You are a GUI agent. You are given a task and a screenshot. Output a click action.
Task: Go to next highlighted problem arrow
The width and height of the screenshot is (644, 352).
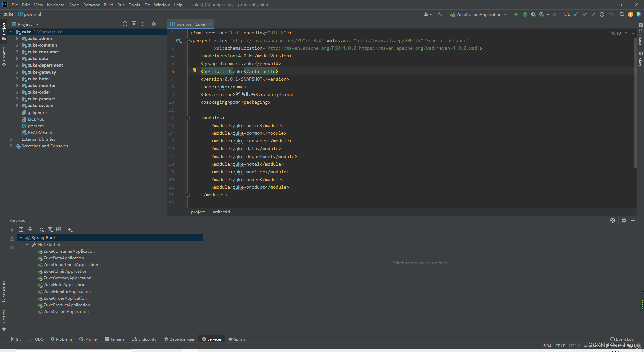click(x=633, y=33)
